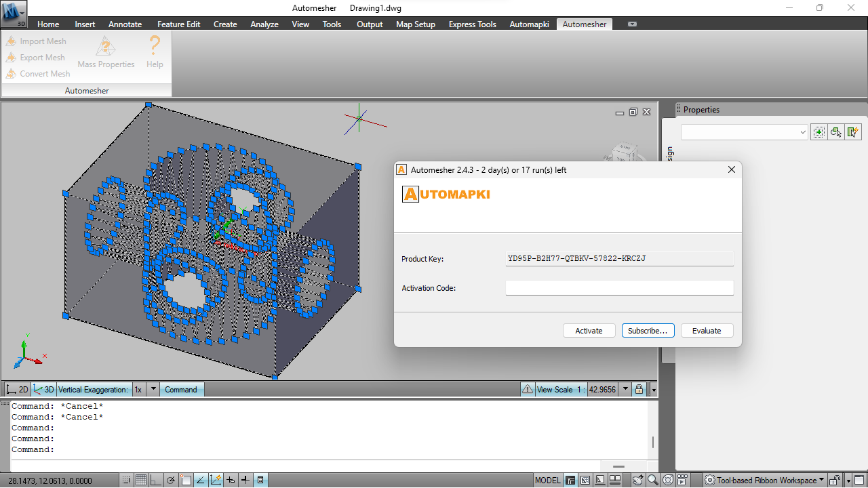Click the coordinates readout in status bar
The height and width of the screenshot is (488, 868).
(50, 481)
